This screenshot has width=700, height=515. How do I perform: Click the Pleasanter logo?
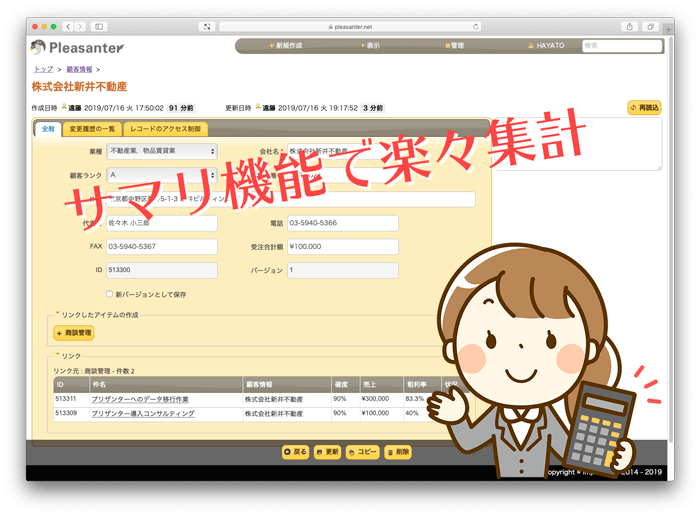click(x=77, y=47)
